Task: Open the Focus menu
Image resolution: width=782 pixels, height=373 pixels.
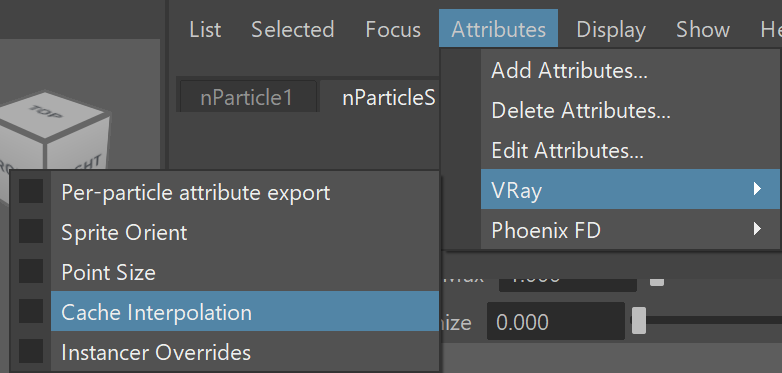Action: [x=393, y=29]
